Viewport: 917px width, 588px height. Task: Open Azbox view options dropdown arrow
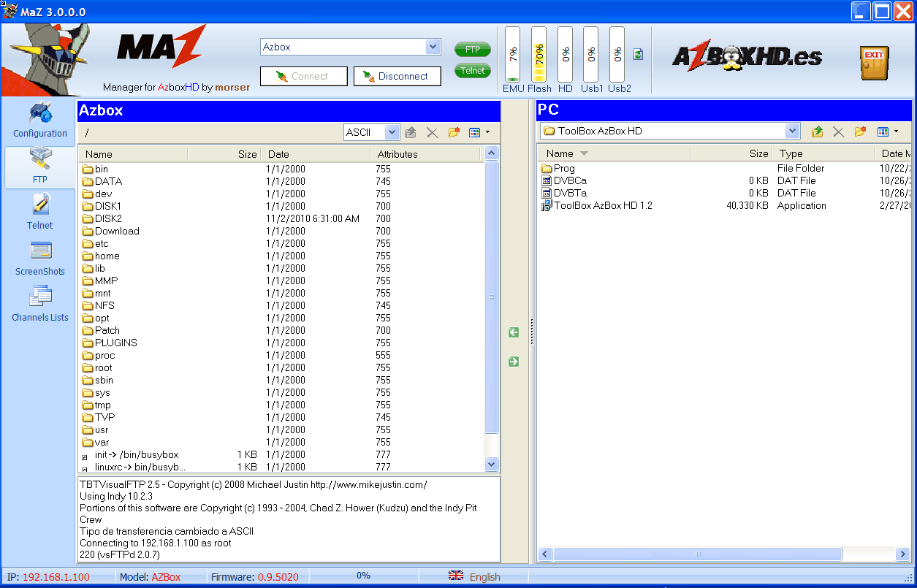tap(487, 132)
